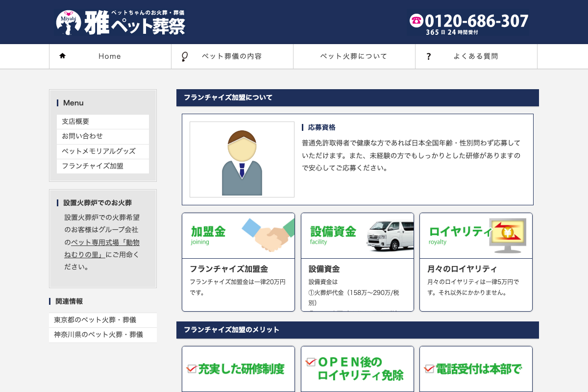Click the 設備資金 title below the van image
The height and width of the screenshot is (392, 588).
pyautogui.click(x=324, y=269)
